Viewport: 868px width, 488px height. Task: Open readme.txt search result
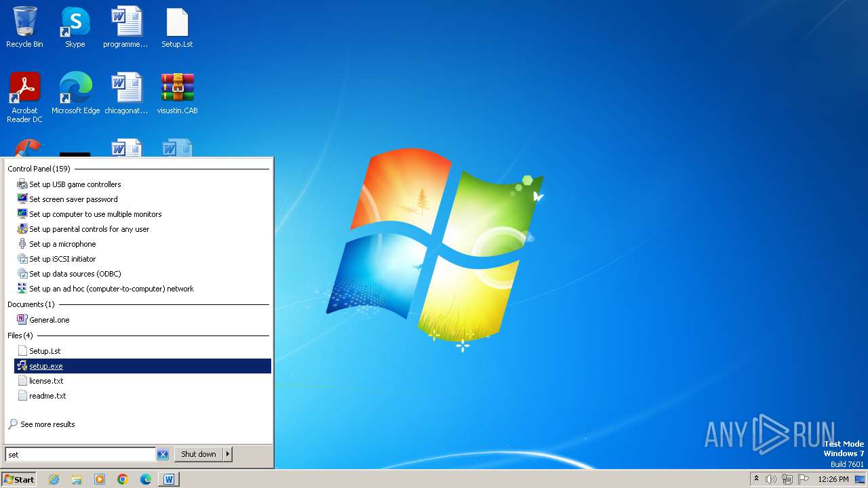point(142,396)
